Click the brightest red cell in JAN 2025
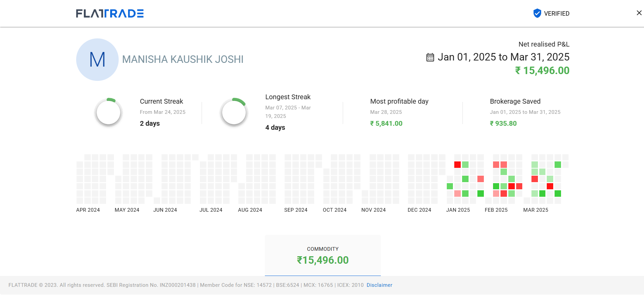The image size is (644, 297). click(457, 165)
